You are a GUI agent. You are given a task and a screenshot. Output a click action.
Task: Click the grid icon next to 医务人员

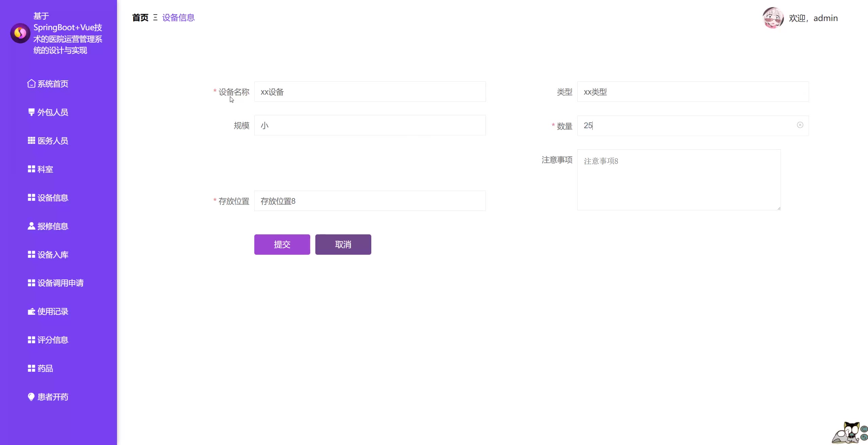click(31, 140)
